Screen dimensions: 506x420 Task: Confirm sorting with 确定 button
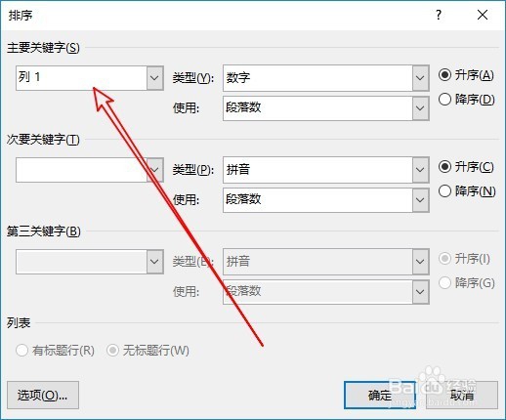380,395
